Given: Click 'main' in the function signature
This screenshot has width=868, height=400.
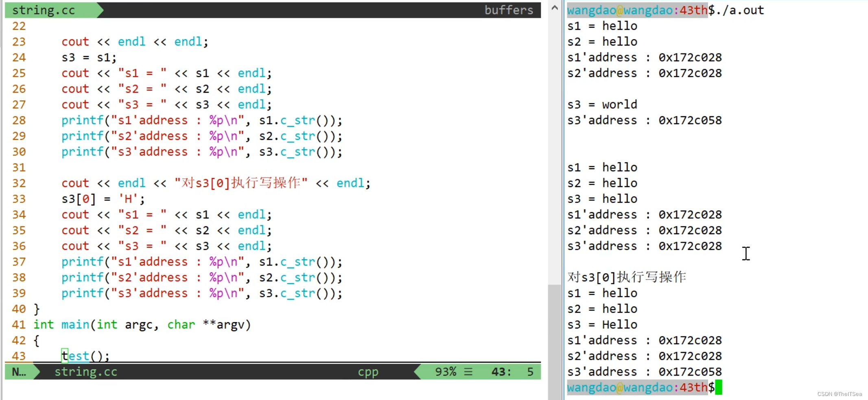Looking at the screenshot, I should (x=75, y=325).
